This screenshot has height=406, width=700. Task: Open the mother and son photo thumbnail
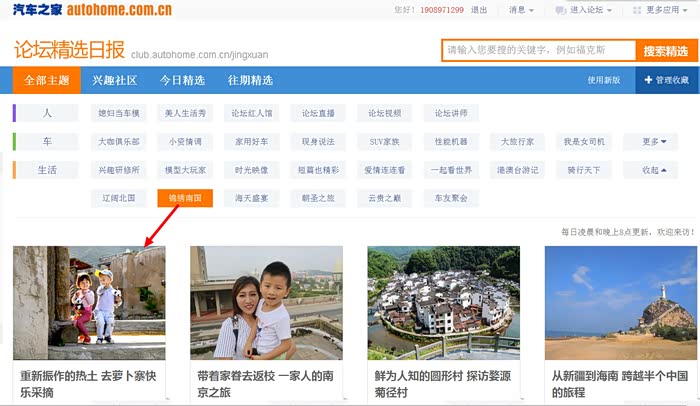coord(267,303)
